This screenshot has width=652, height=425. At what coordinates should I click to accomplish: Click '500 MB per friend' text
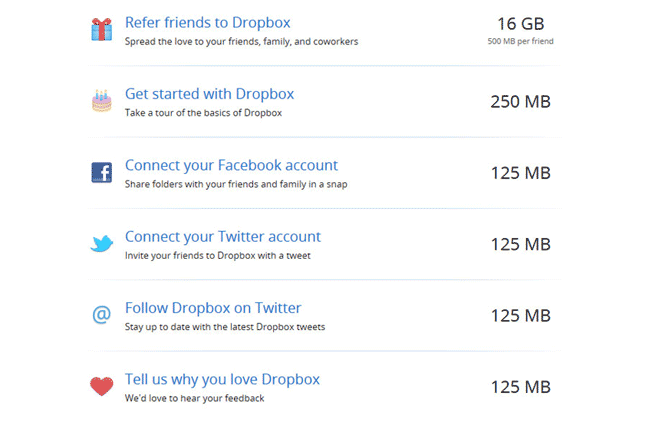pos(520,42)
